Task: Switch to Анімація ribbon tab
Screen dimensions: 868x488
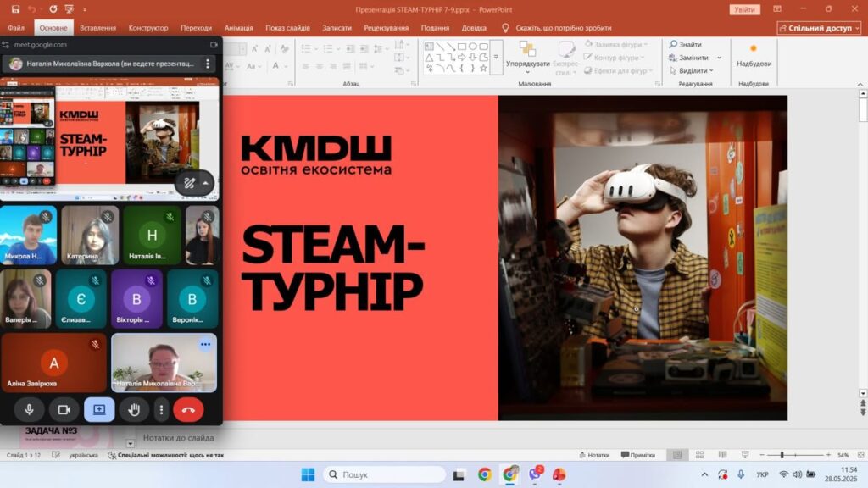Action: tap(238, 28)
